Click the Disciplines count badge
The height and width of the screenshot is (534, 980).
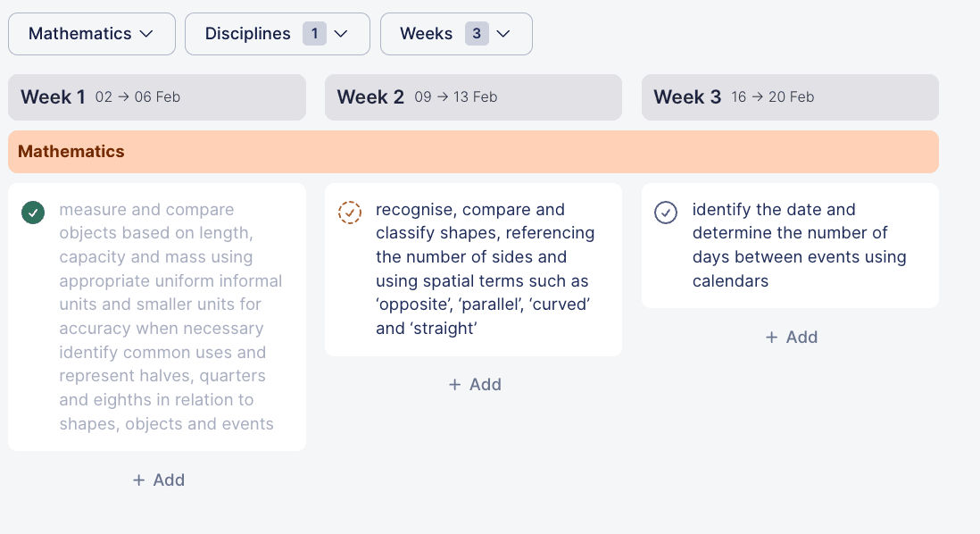tap(314, 34)
